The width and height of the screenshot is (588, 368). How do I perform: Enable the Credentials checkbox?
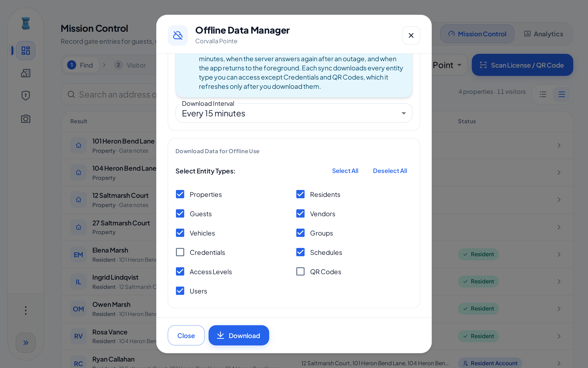(180, 252)
